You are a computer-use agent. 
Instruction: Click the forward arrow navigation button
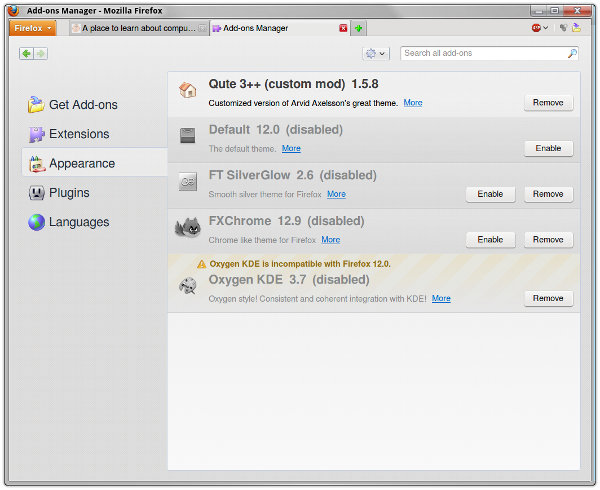pos(41,54)
